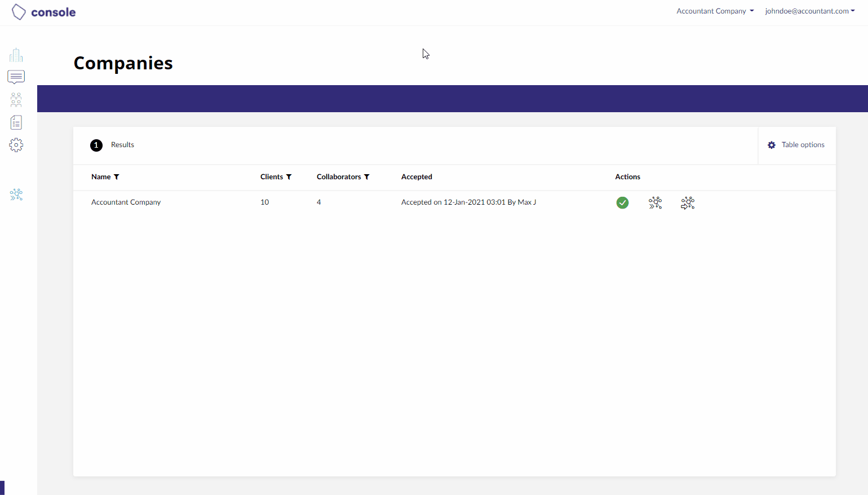Filter the Clients column
Viewport: 868px width, 495px height.
289,177
